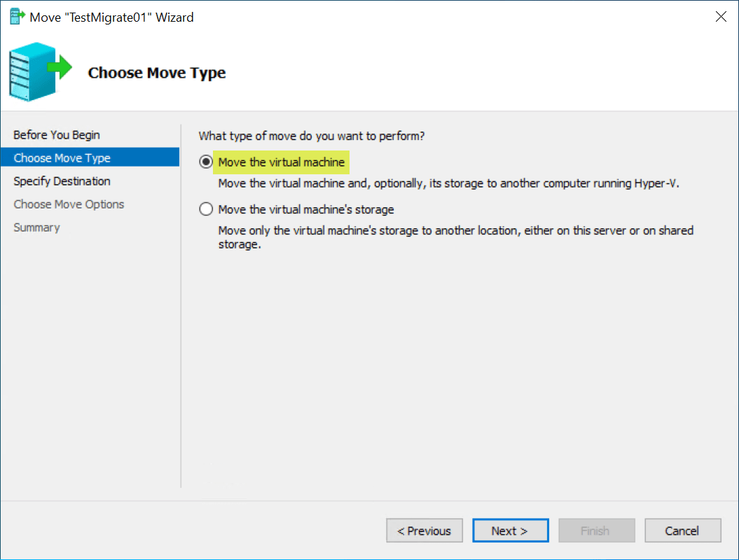
Task: Cancel the move wizard
Action: pos(683,531)
